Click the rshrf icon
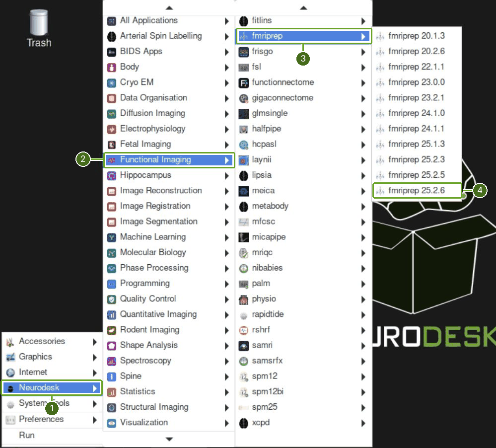 244,330
